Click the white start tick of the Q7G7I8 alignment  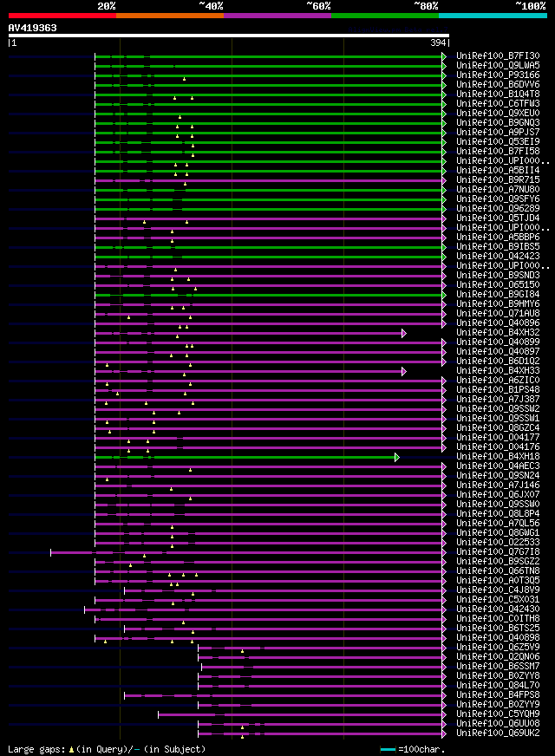[50, 552]
